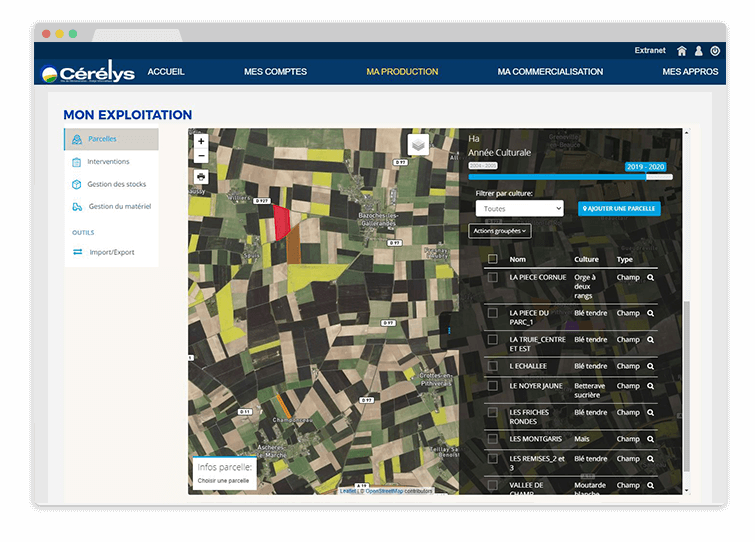Zoom out on the map

[x=201, y=156]
